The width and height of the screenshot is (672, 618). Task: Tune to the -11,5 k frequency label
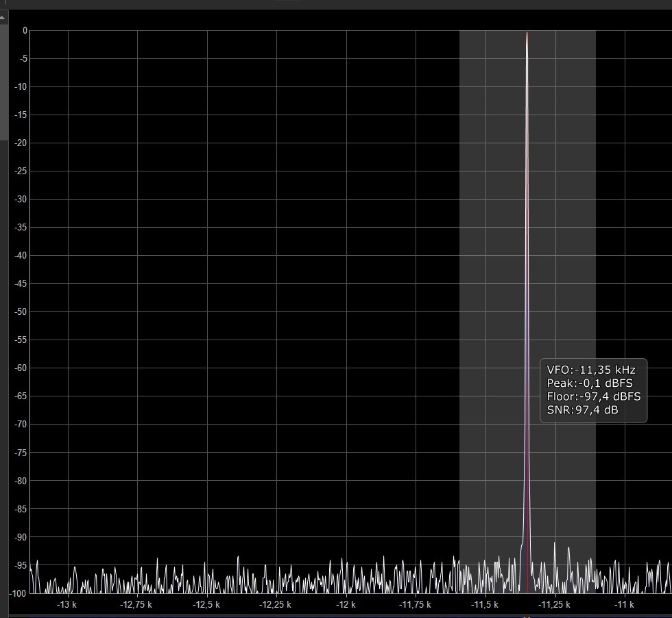pyautogui.click(x=484, y=604)
